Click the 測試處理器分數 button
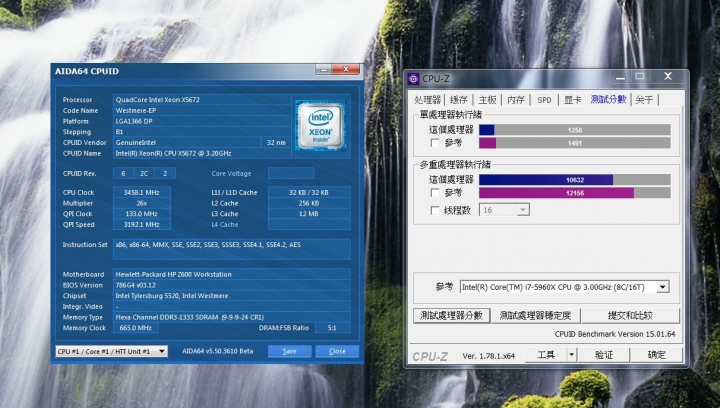This screenshot has width=720, height=408. pos(451,315)
